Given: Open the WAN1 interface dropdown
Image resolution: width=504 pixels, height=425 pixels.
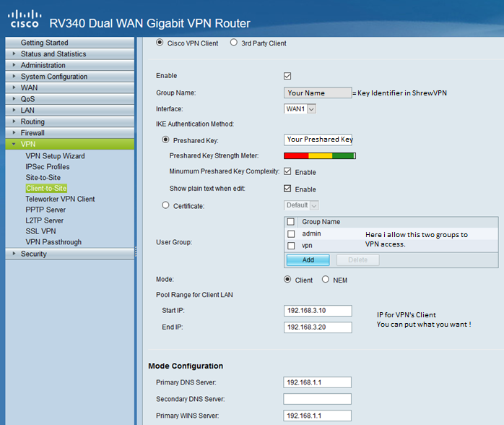Looking at the screenshot, I should point(300,109).
